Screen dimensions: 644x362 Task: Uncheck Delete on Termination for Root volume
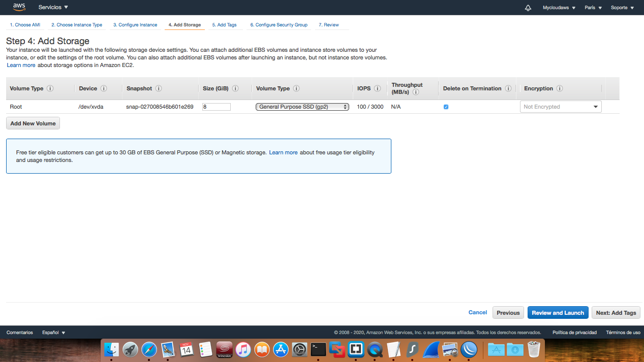click(446, 107)
